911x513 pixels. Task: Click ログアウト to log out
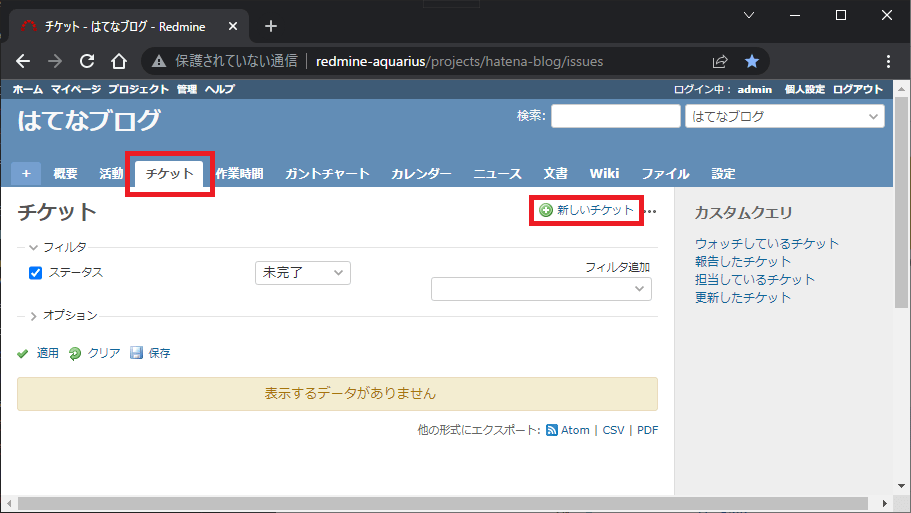click(858, 89)
